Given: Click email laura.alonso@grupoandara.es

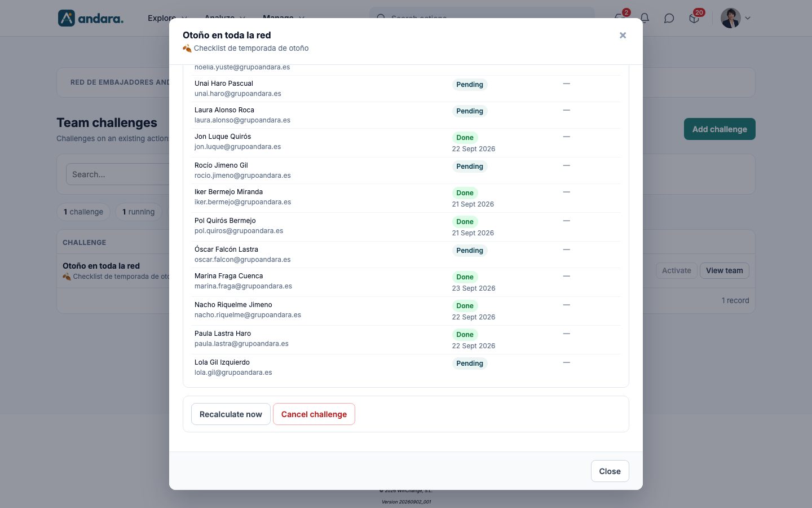Looking at the screenshot, I should pyautogui.click(x=242, y=120).
